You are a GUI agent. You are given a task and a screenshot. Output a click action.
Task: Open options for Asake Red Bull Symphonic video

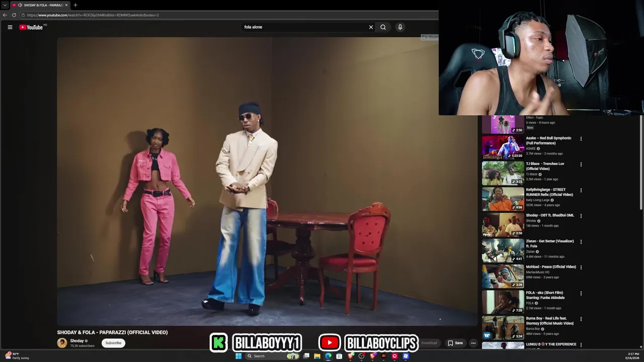pyautogui.click(x=581, y=139)
